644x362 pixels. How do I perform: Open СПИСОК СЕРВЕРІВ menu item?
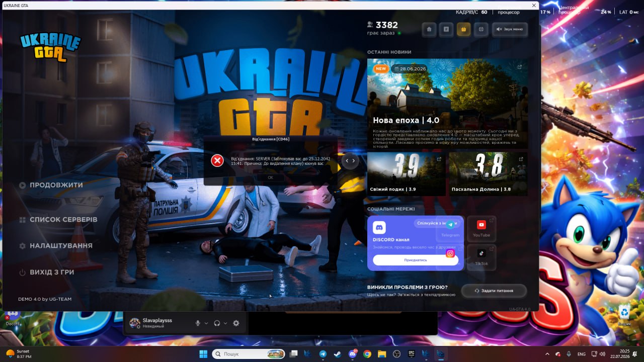point(58,220)
